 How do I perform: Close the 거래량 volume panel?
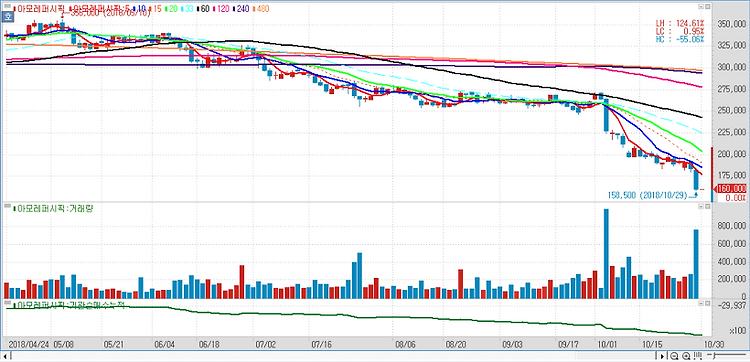pos(706,206)
